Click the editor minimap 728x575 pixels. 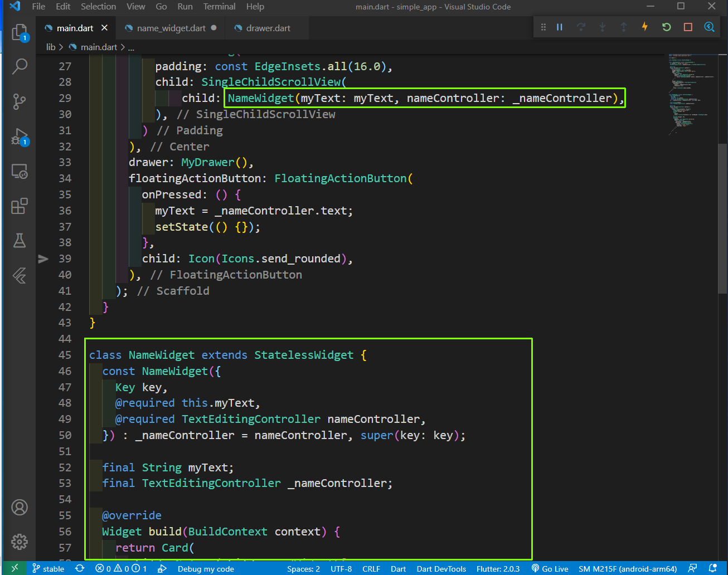pos(692,95)
